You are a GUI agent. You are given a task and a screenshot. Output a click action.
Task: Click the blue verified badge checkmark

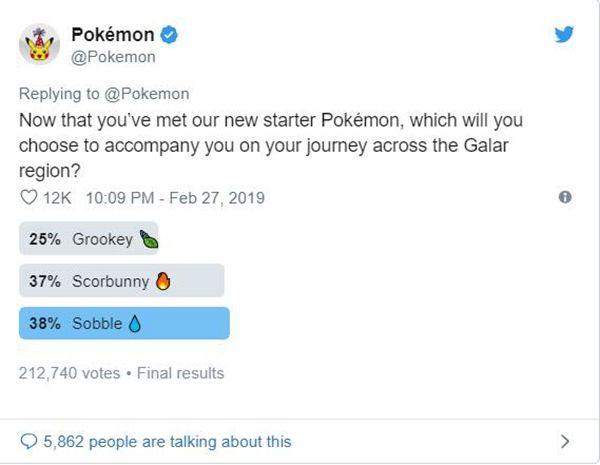[x=168, y=35]
